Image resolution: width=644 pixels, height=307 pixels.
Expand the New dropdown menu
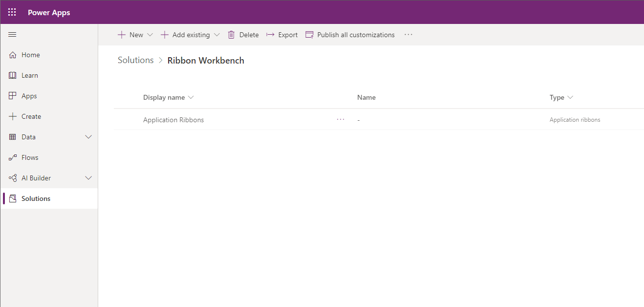[150, 34]
